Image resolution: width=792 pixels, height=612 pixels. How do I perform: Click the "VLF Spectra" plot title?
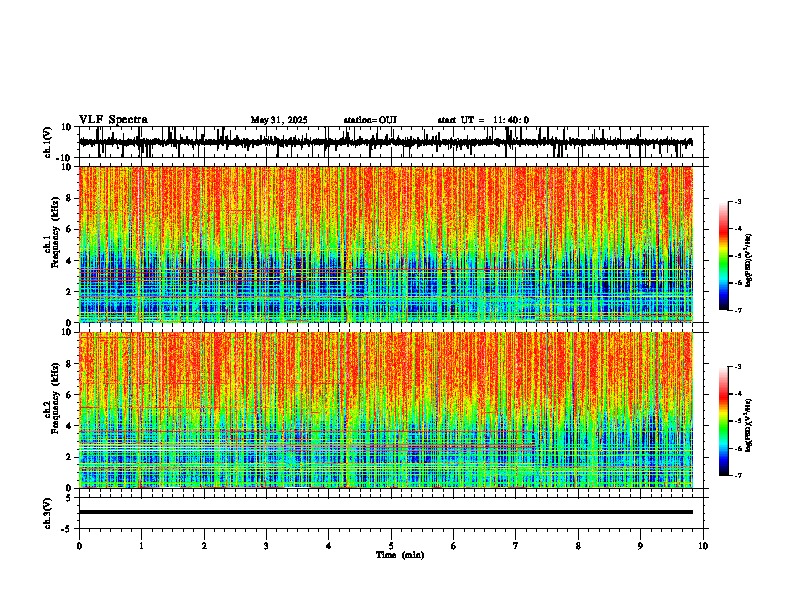coord(113,120)
